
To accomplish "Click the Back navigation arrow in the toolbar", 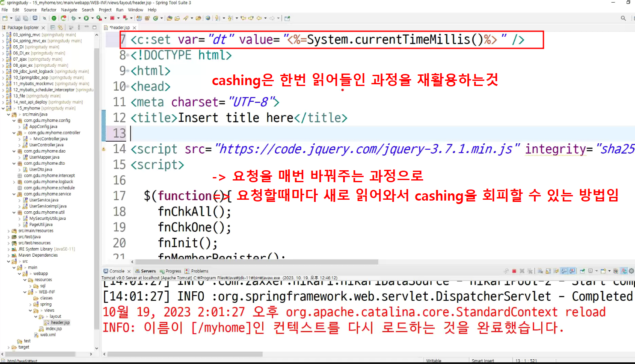I will coord(259,18).
